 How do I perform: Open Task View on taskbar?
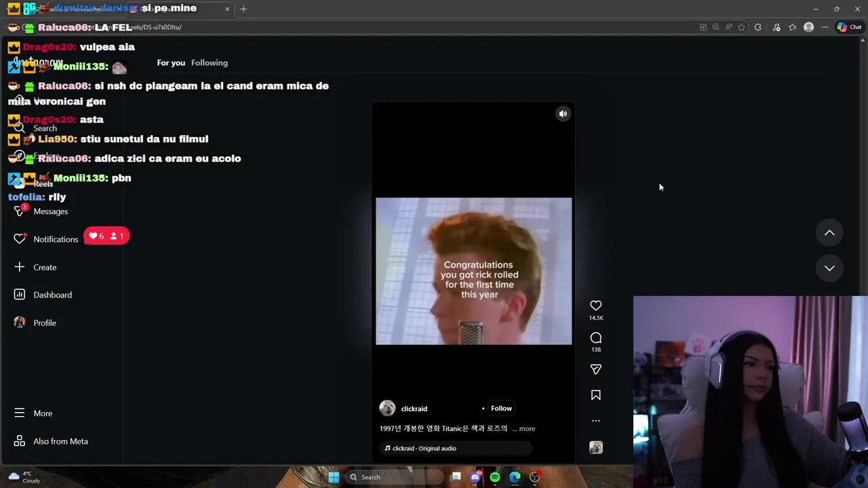click(x=456, y=477)
